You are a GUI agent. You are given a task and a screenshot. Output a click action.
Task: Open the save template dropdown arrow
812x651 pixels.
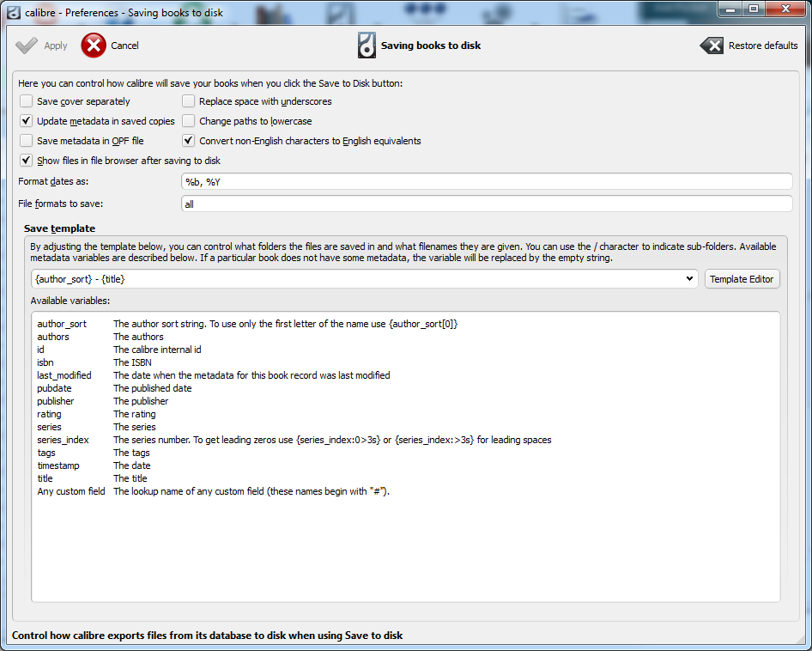[689, 279]
